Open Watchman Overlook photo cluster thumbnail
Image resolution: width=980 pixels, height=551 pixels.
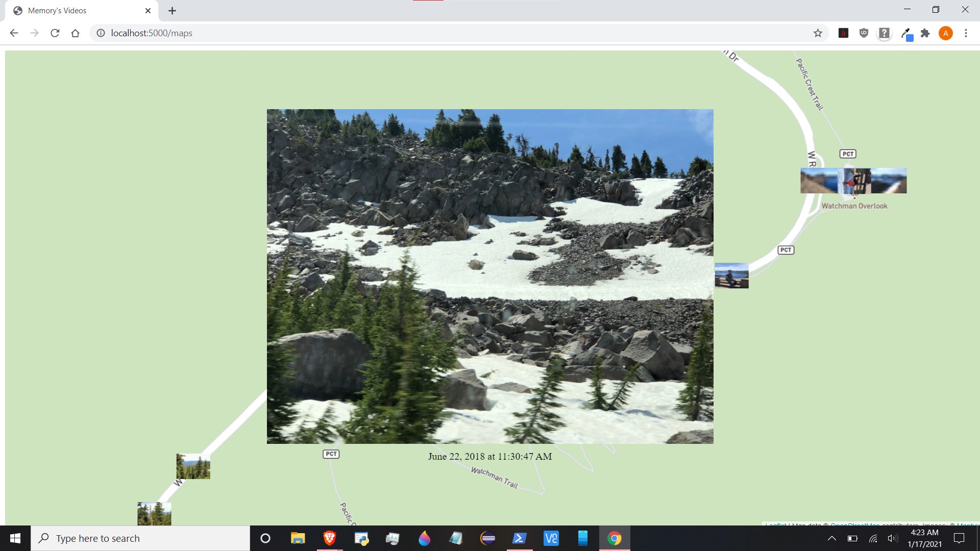[853, 181]
